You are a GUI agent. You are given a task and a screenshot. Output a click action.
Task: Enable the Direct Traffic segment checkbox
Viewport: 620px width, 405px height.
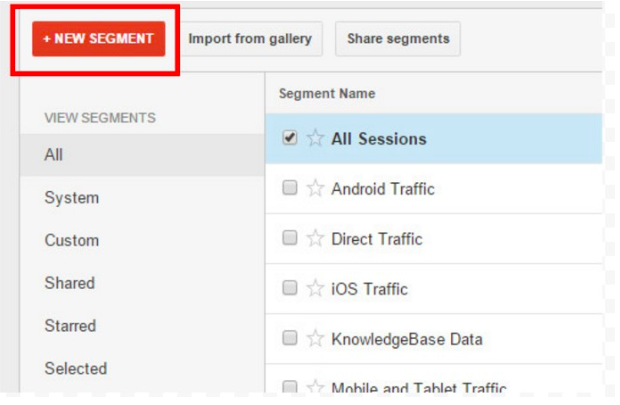click(x=290, y=238)
